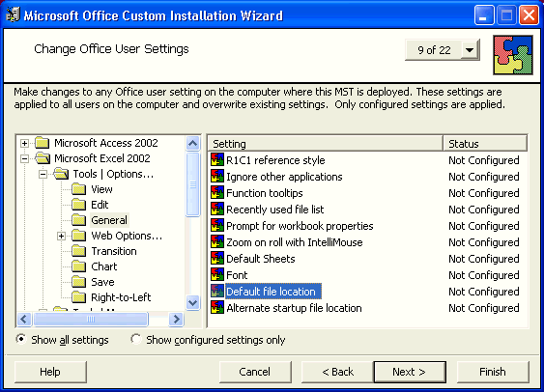
Task: Select the 'Recently used file list' row text
Action: (274, 210)
